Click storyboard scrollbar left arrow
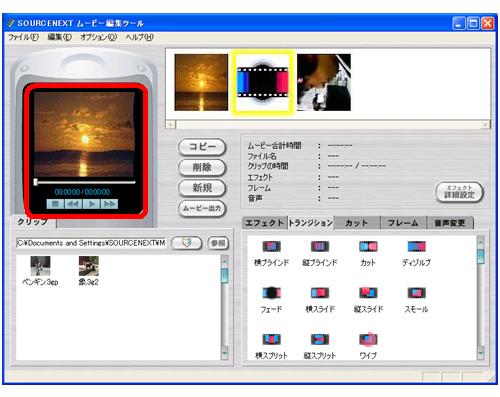The height and width of the screenshot is (397, 500). 171,125
